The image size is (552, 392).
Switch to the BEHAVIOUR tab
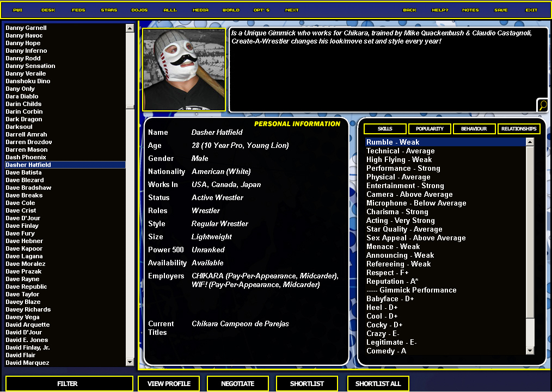(x=474, y=129)
